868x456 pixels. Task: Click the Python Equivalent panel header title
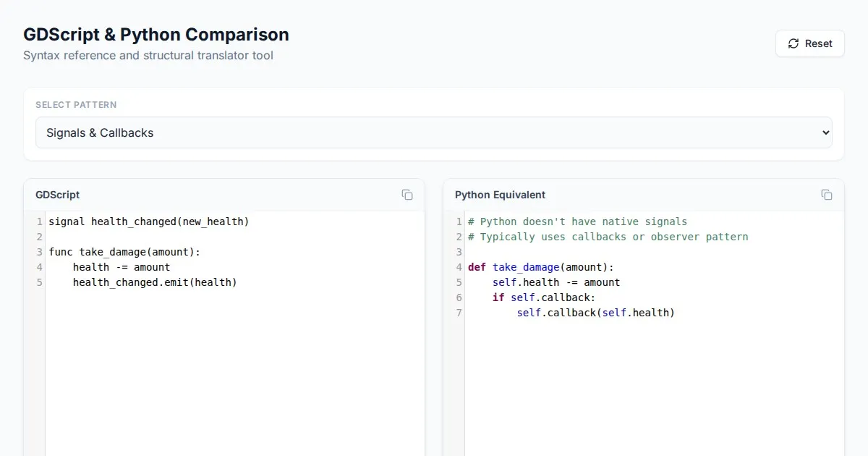click(500, 195)
